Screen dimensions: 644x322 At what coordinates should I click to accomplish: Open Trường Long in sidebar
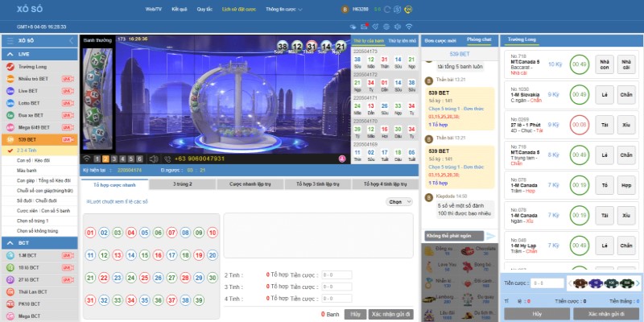pos(39,67)
